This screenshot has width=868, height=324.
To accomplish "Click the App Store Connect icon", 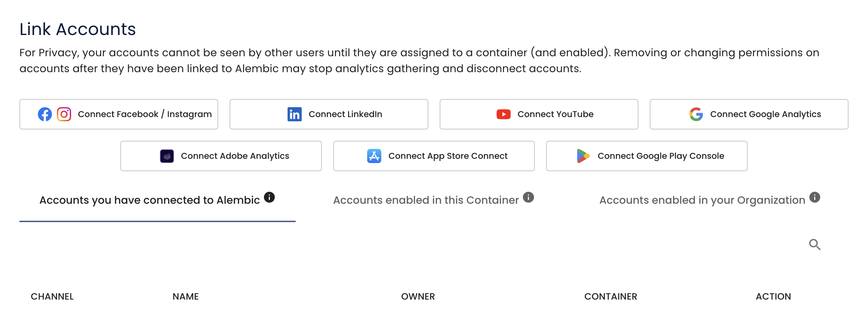I will click(x=374, y=156).
